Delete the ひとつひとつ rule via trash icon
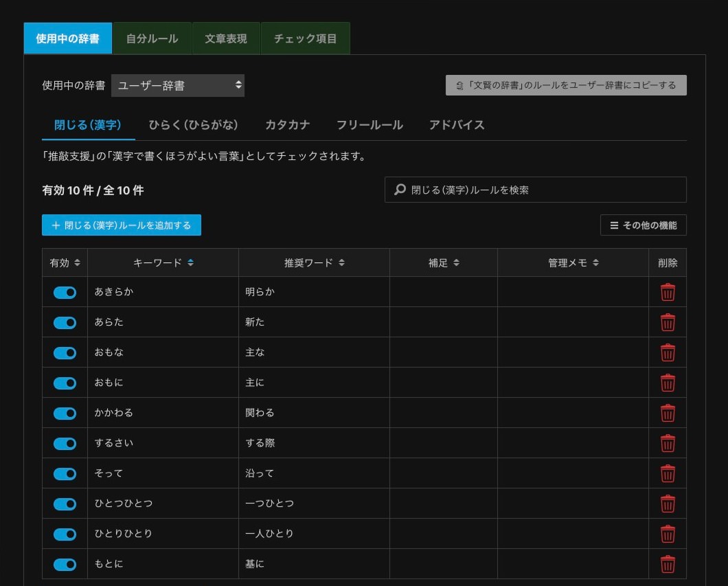The image size is (728, 586). coord(667,504)
